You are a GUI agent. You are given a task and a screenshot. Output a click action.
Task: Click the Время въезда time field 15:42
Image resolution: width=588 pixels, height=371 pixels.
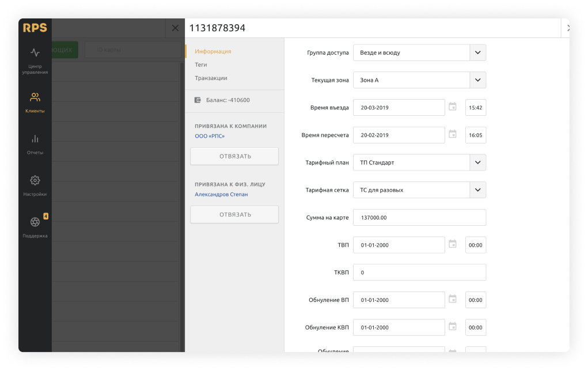tap(476, 108)
